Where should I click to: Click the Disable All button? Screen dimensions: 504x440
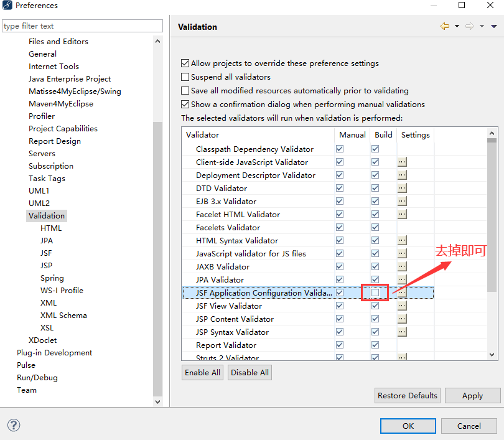[250, 373]
